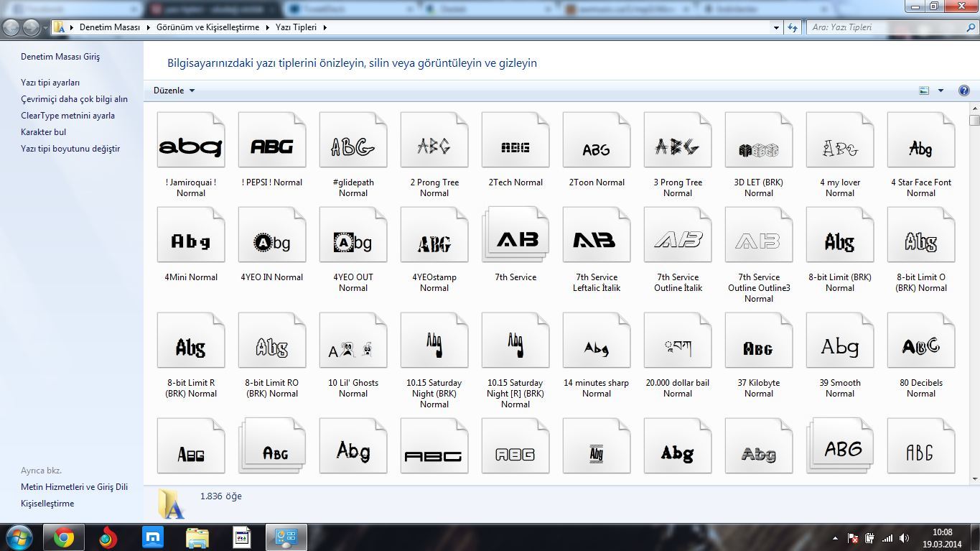Open the 3D LET (BRK) Normal font

[x=758, y=147]
